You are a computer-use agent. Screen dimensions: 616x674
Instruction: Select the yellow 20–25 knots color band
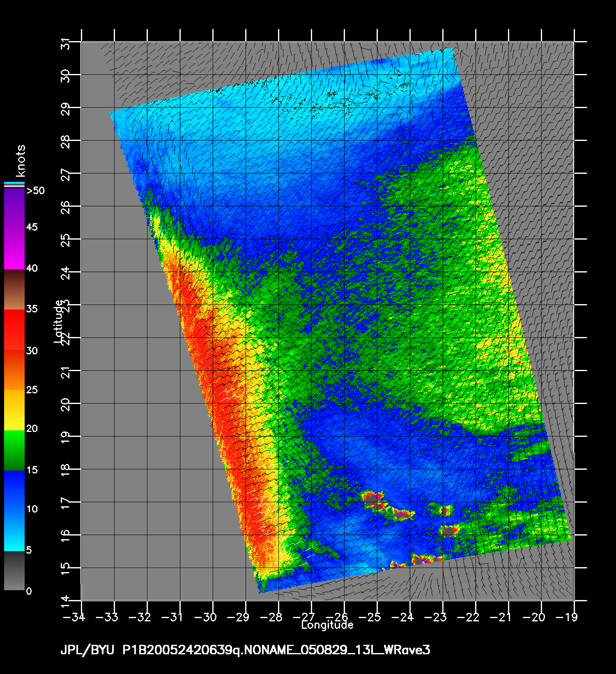click(x=14, y=410)
